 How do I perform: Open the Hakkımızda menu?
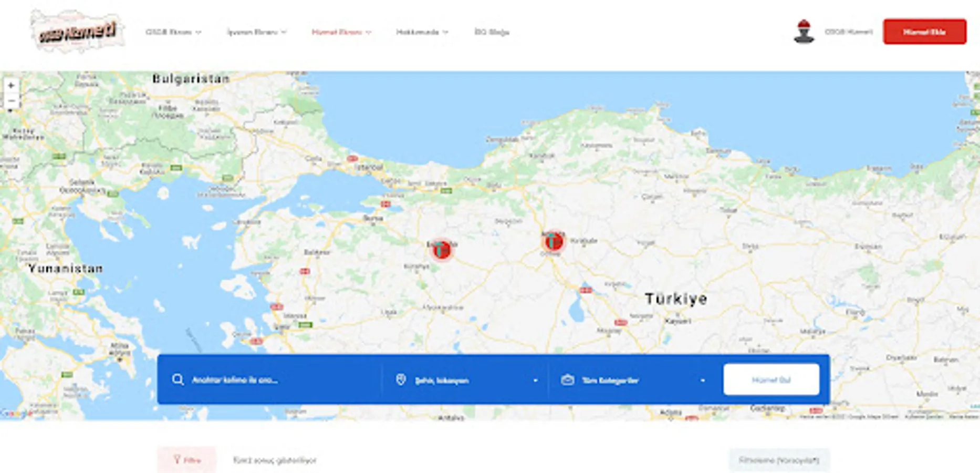pyautogui.click(x=422, y=32)
